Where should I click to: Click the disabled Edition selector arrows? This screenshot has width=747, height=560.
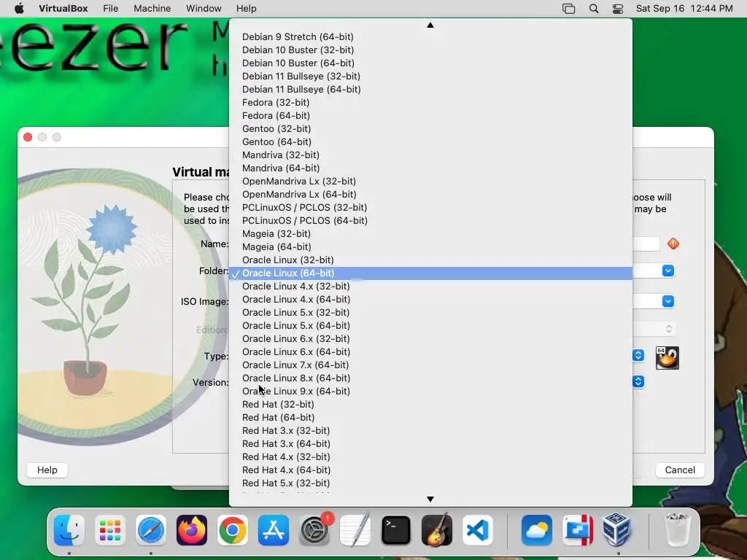669,329
